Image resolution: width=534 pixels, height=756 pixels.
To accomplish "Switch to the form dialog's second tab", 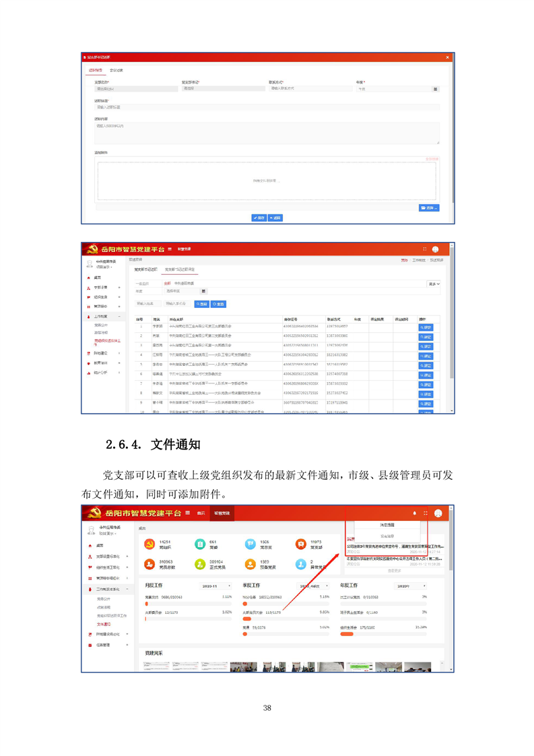I will coord(116,70).
